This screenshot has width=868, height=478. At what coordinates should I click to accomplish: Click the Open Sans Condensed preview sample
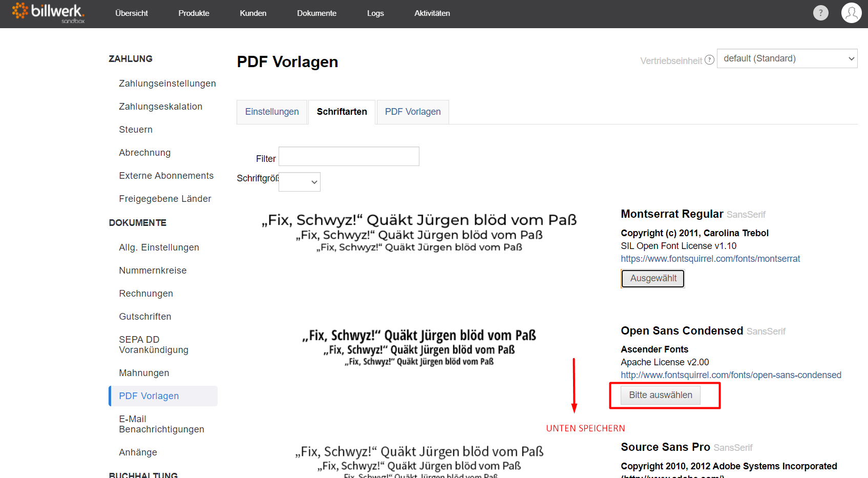419,347
